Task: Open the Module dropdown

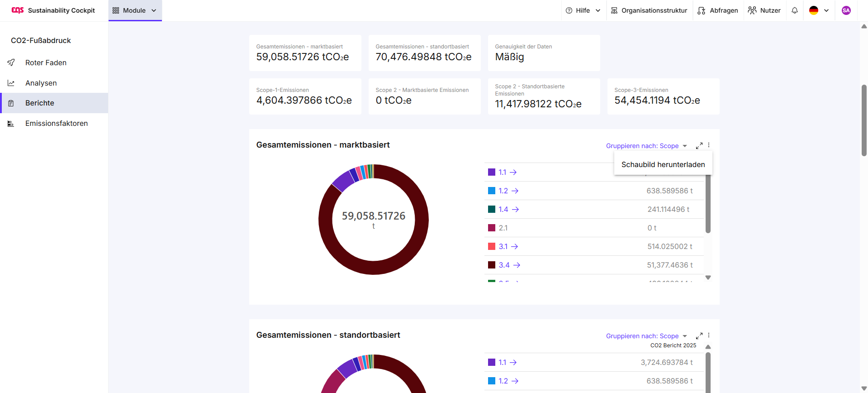Action: pos(135,10)
